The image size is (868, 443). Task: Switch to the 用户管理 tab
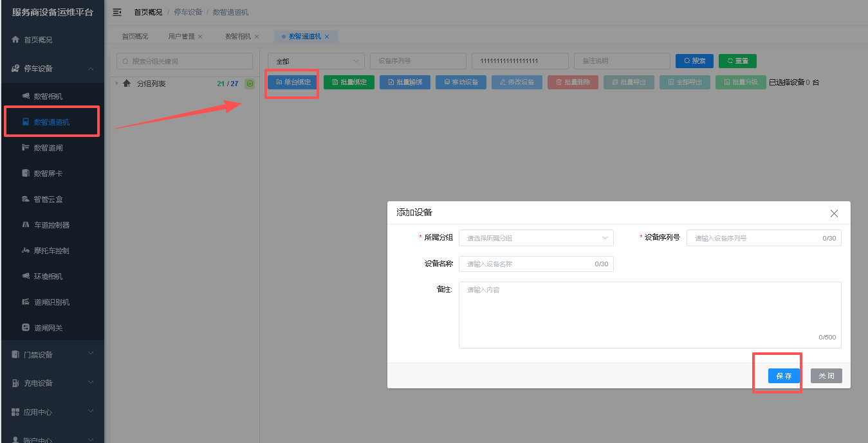click(181, 37)
